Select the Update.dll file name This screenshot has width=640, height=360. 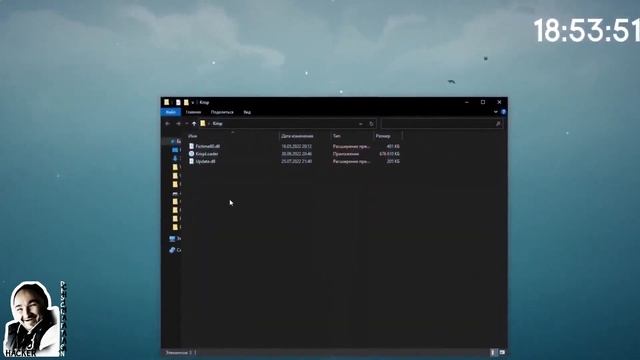(x=205, y=162)
